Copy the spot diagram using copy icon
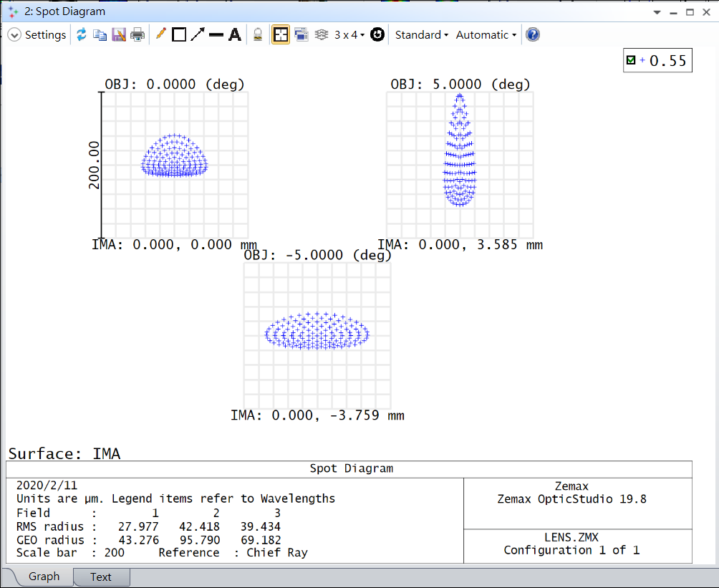This screenshot has width=719, height=588. point(100,34)
